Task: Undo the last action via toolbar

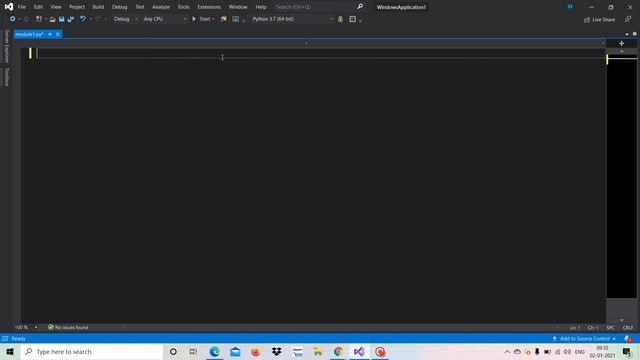Action: tap(83, 19)
